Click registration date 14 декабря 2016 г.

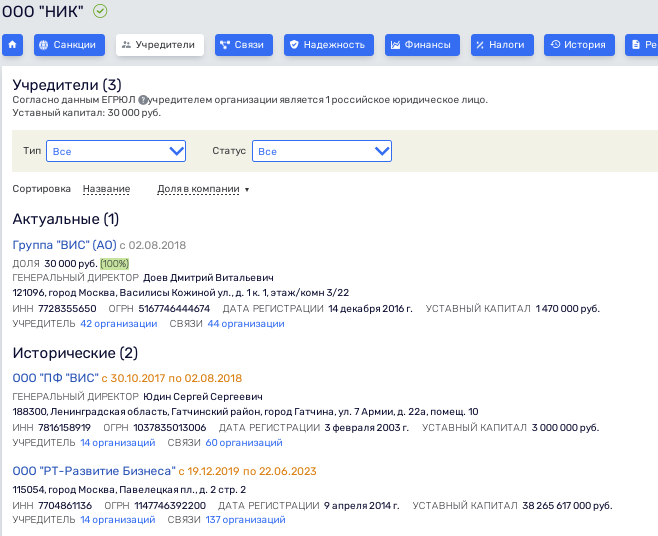[371, 309]
